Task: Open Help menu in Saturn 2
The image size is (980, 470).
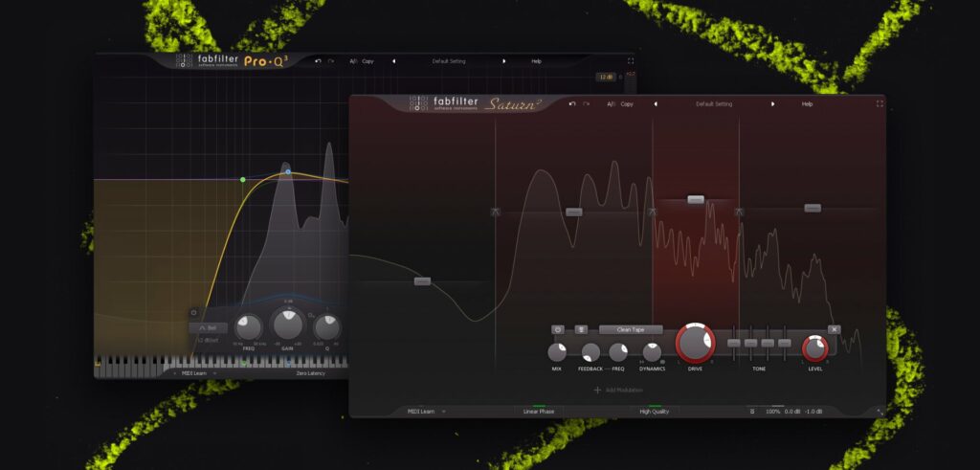Action: [807, 103]
